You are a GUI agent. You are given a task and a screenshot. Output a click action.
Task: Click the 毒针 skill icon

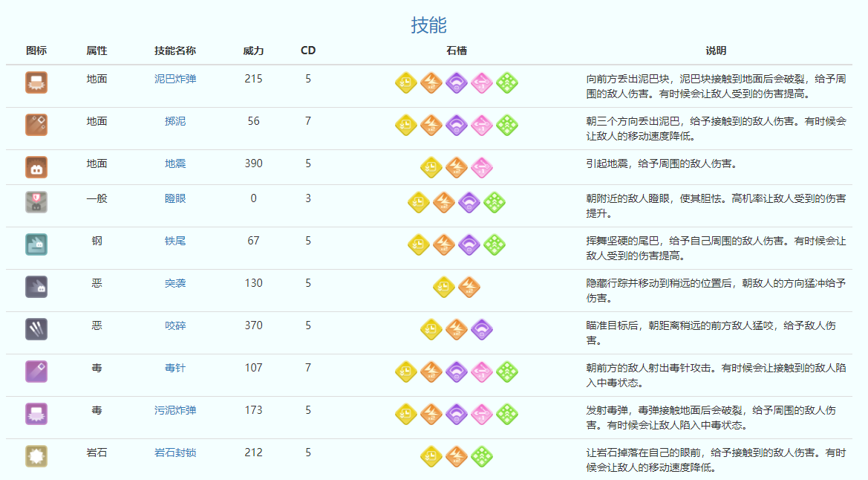(36, 372)
